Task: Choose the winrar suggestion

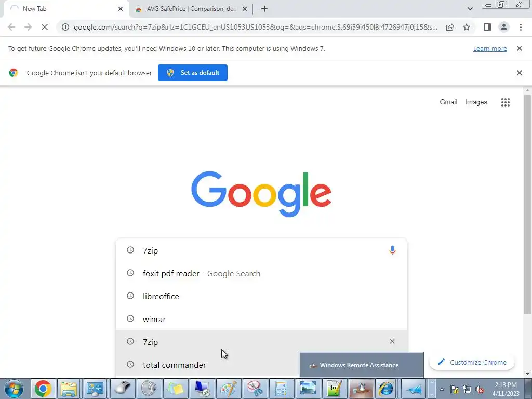Action: tap(261, 319)
